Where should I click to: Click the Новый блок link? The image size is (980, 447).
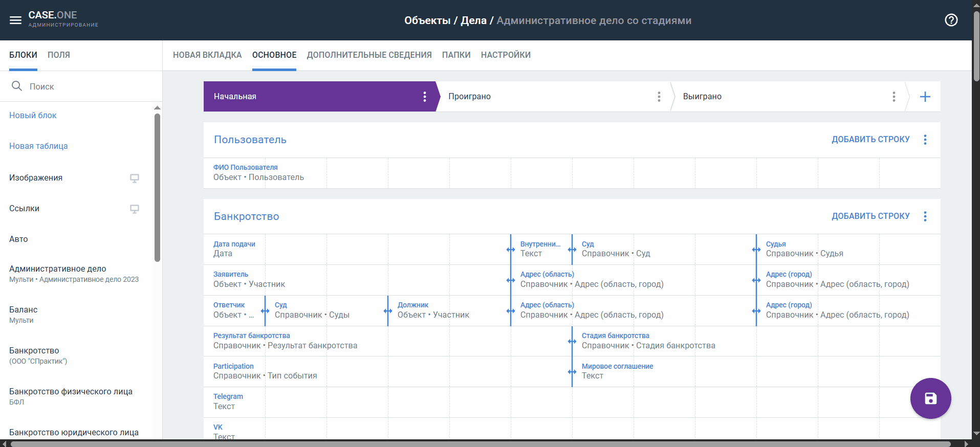(33, 116)
